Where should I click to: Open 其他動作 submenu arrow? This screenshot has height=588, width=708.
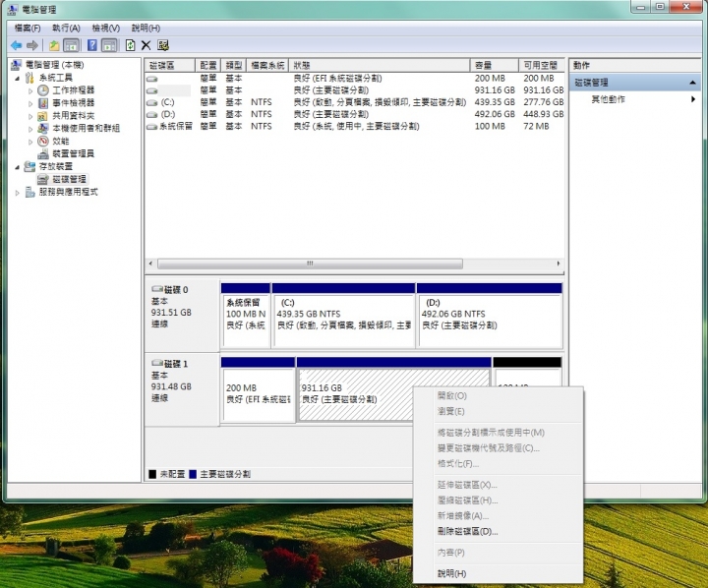pyautogui.click(x=693, y=99)
